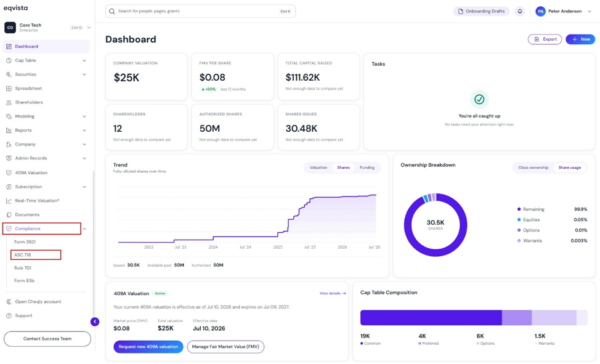
Task: Click the Shareholders people icon
Action: [x=9, y=103]
